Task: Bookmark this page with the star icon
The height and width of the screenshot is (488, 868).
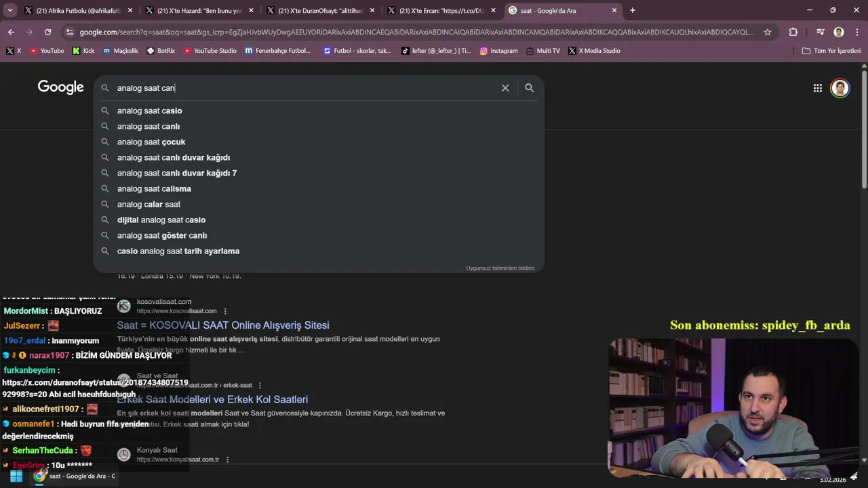Action: (x=768, y=32)
